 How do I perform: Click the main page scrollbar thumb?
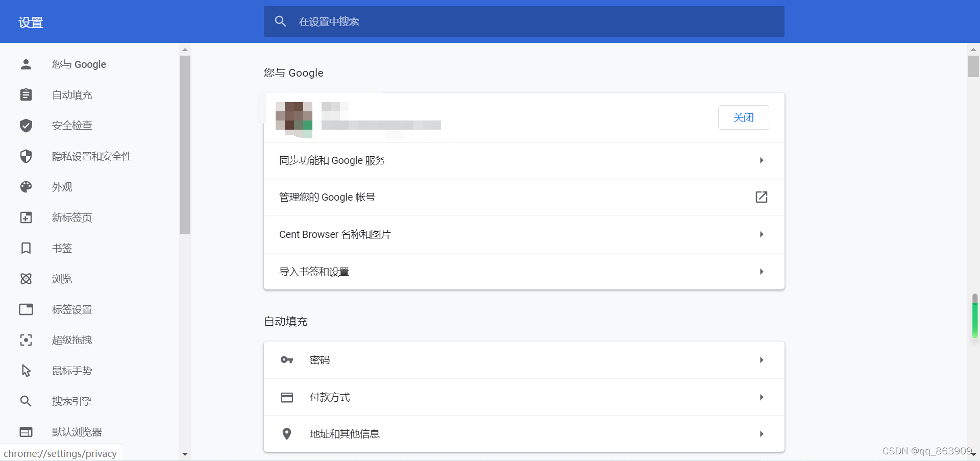(973, 66)
